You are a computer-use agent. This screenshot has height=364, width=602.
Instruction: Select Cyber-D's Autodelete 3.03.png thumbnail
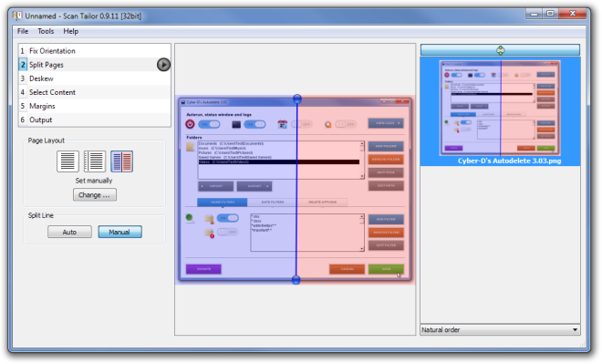point(500,108)
